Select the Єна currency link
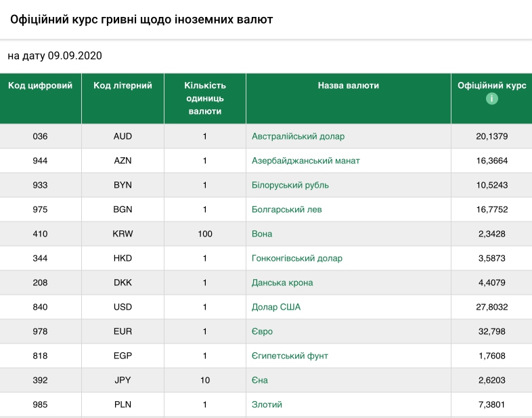The height and width of the screenshot is (418, 532). (260, 380)
